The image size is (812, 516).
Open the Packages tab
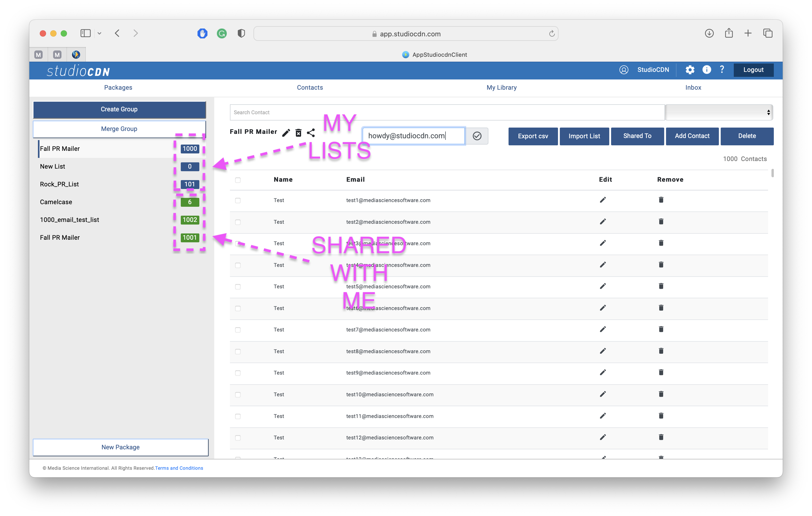pos(118,88)
